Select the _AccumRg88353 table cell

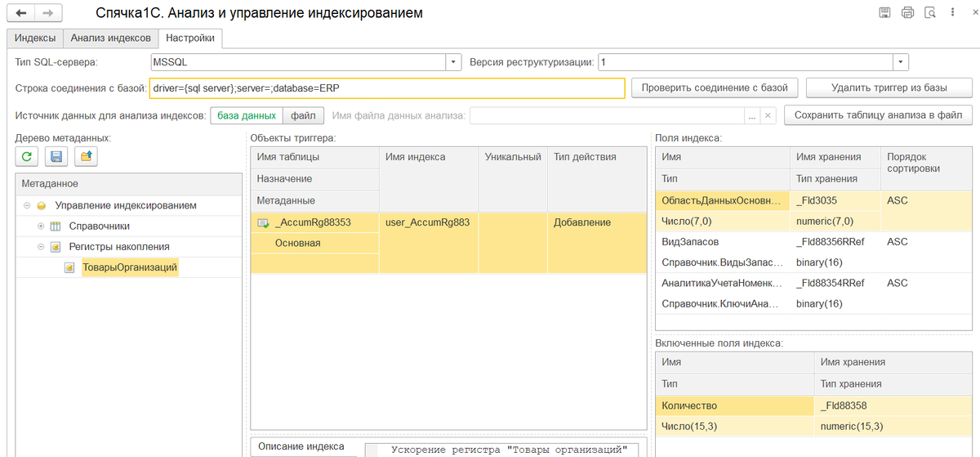pyautogui.click(x=314, y=222)
